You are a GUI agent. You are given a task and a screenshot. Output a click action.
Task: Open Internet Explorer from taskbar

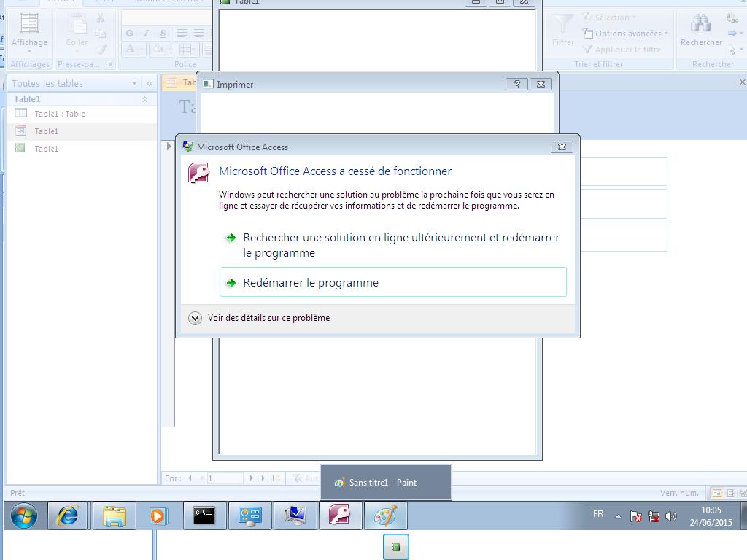click(x=68, y=516)
